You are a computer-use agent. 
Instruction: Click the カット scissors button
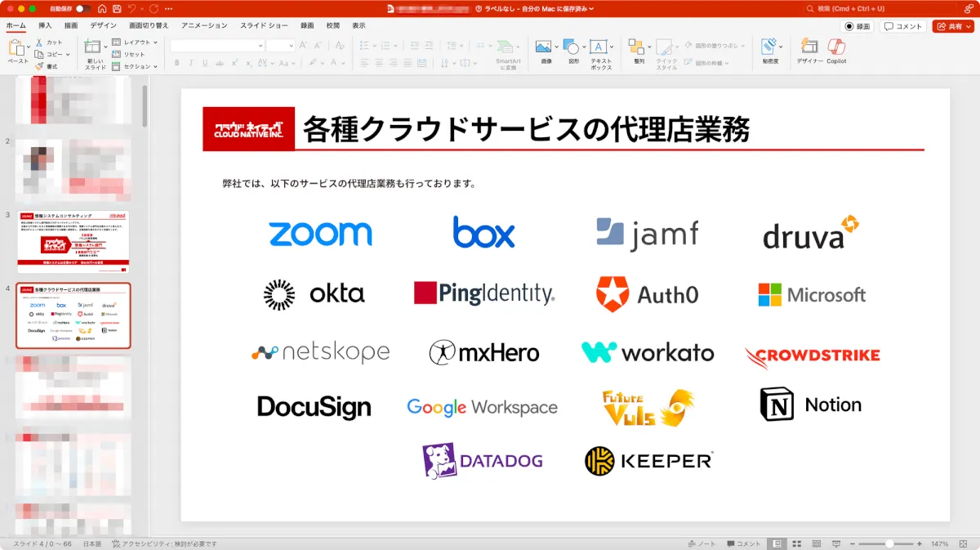(x=48, y=42)
